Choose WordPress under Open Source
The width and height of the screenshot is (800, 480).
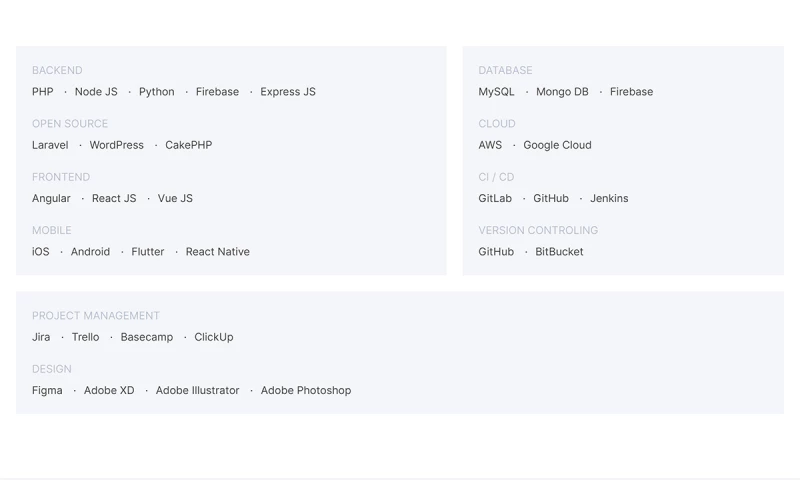click(116, 145)
